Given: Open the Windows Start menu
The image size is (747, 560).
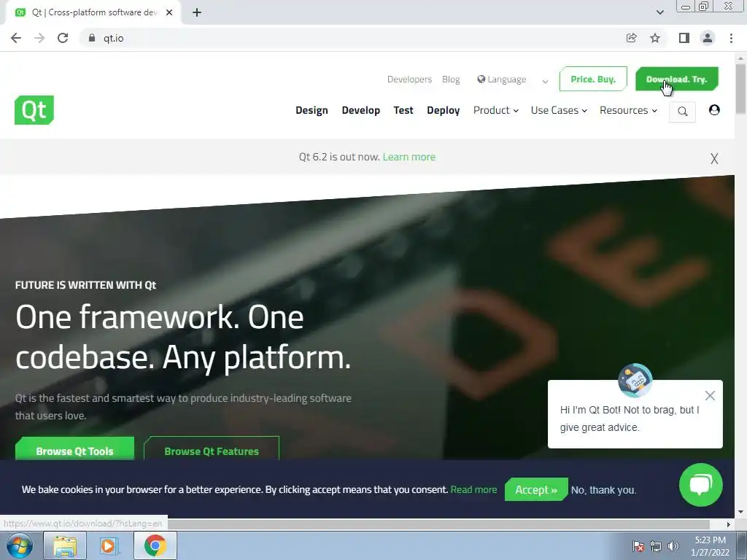Looking at the screenshot, I should coord(20,545).
